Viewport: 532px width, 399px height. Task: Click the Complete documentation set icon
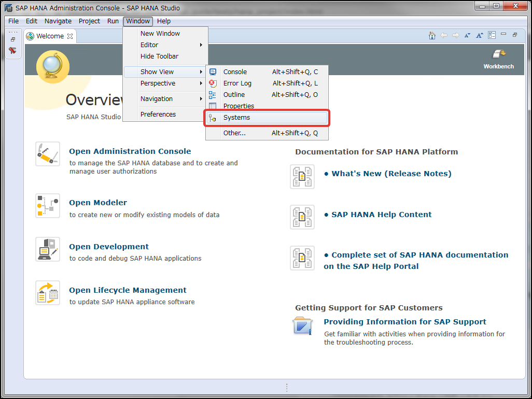click(x=302, y=258)
